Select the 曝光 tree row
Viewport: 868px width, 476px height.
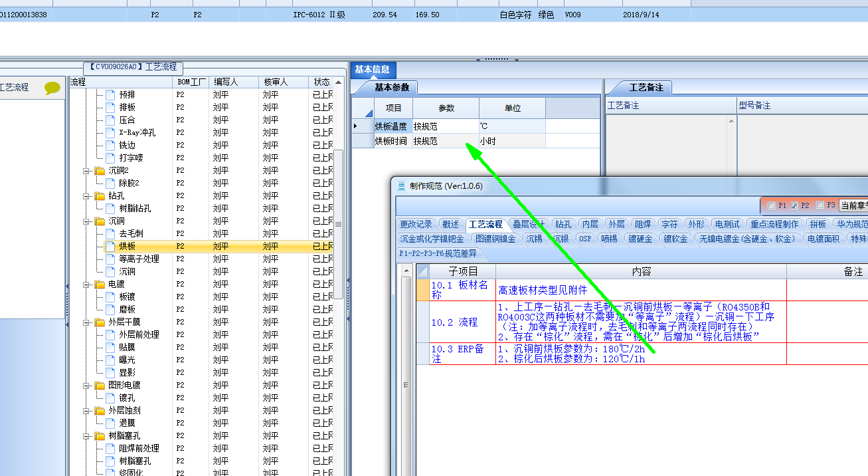coord(127,360)
